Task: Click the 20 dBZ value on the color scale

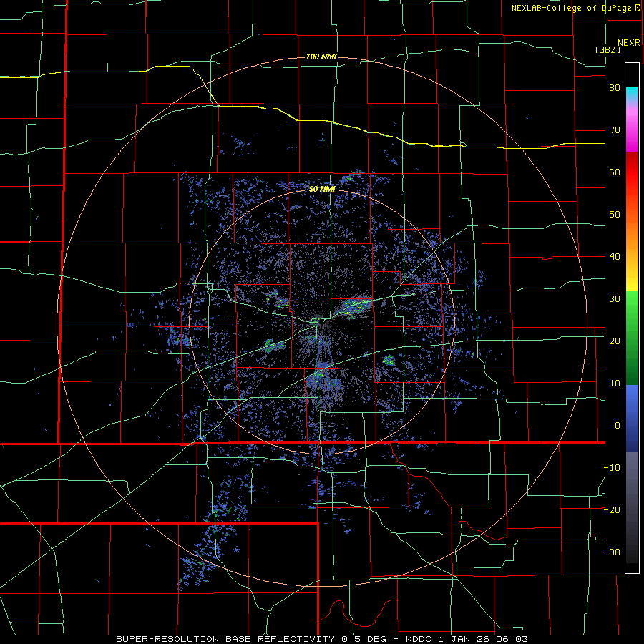Action: point(615,341)
